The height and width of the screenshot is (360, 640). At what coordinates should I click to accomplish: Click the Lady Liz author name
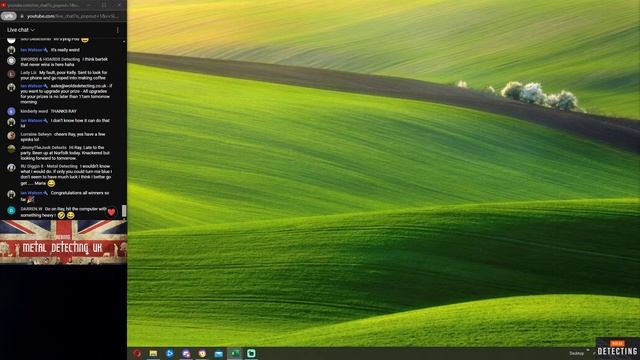29,73
